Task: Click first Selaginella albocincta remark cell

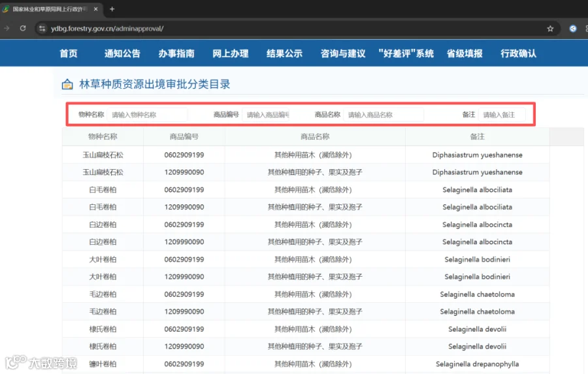Action: click(478, 225)
